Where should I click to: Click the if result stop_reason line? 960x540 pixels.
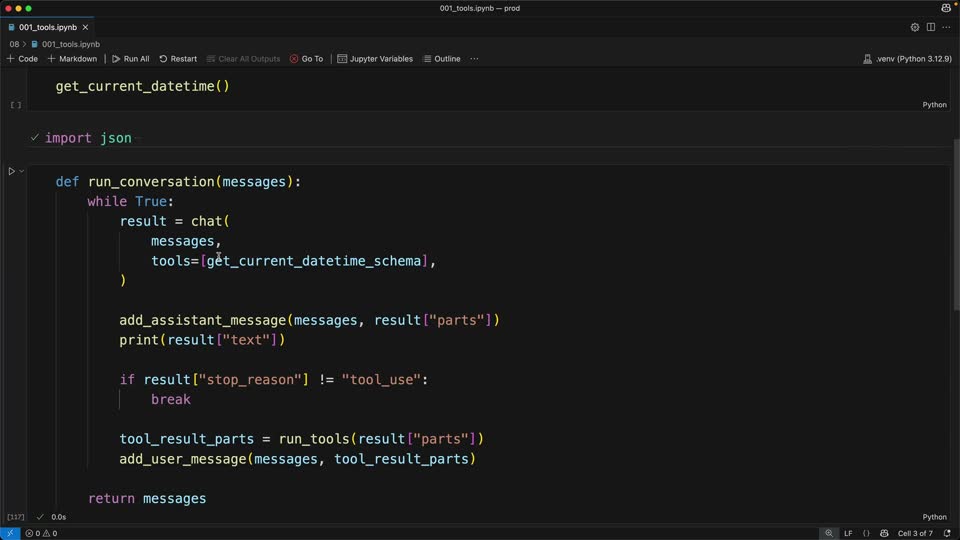point(274,380)
